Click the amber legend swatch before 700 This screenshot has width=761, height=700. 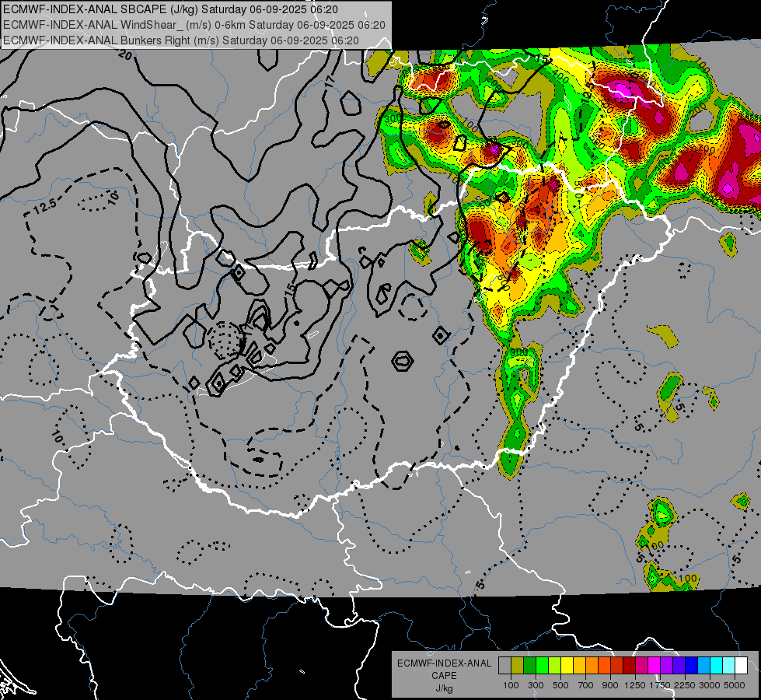click(579, 666)
